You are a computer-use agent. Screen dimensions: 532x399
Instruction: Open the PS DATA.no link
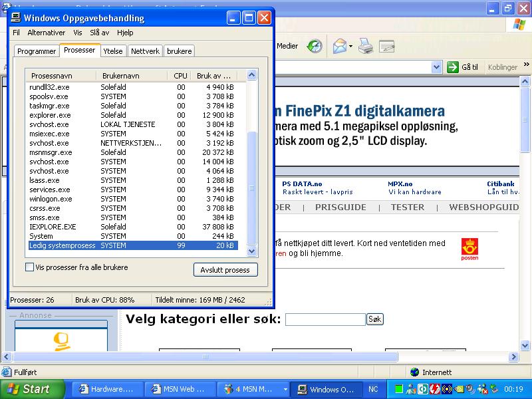[x=302, y=184]
